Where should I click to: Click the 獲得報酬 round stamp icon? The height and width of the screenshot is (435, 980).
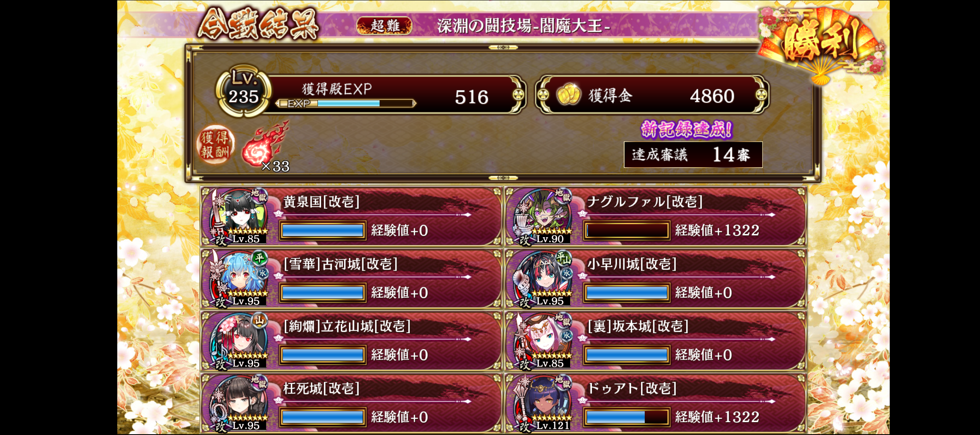point(216,145)
